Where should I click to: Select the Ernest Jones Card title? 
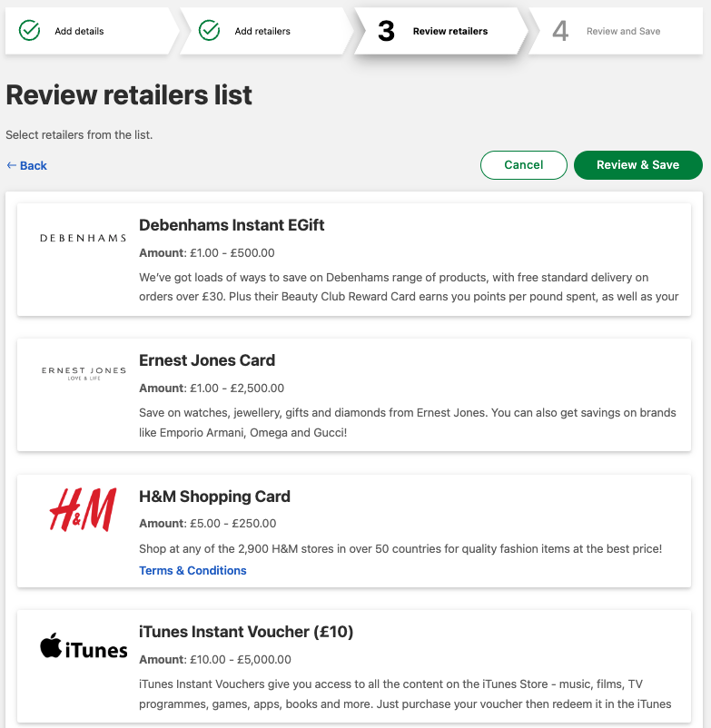pyautogui.click(x=207, y=360)
